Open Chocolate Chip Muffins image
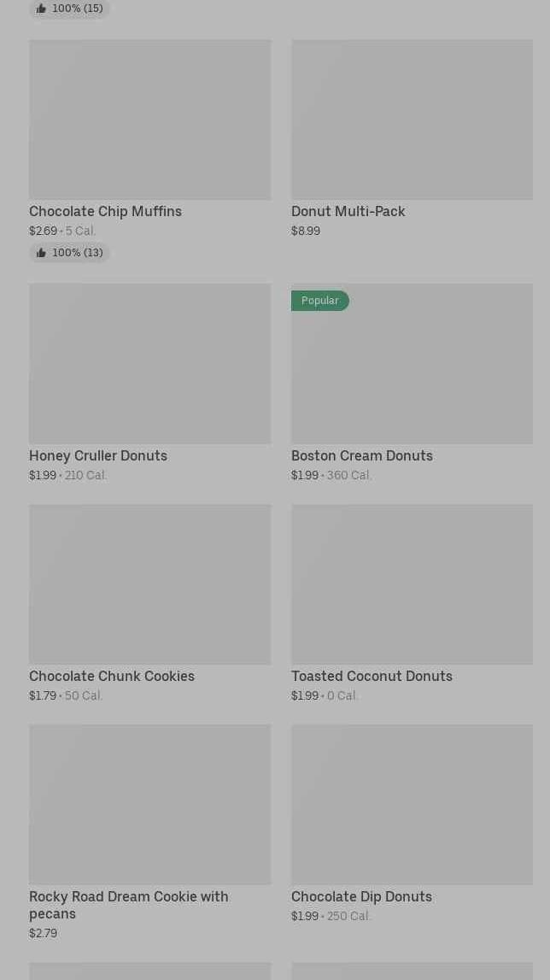The height and width of the screenshot is (980, 550). [149, 120]
